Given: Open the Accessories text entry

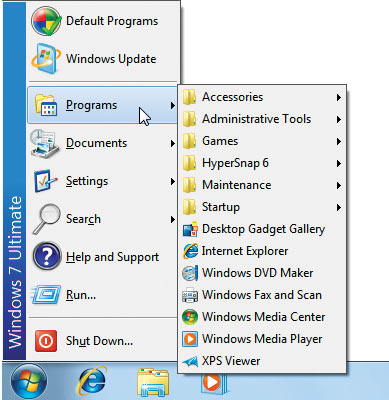Looking at the screenshot, I should point(232,97).
